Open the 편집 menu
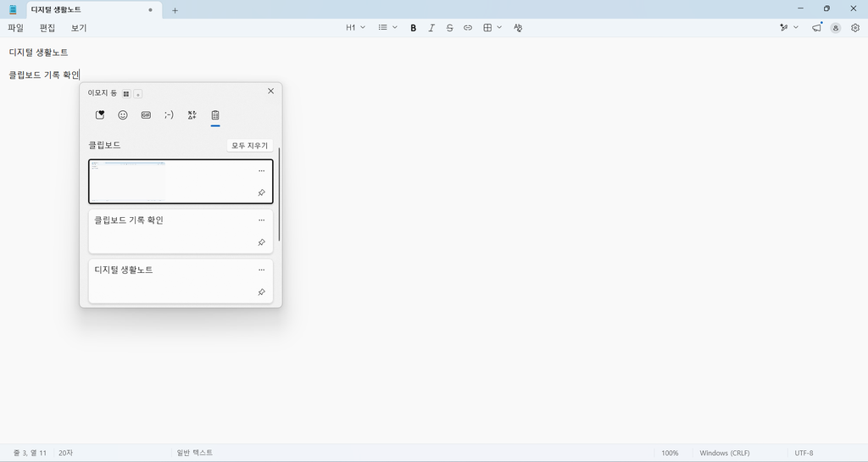 point(47,28)
